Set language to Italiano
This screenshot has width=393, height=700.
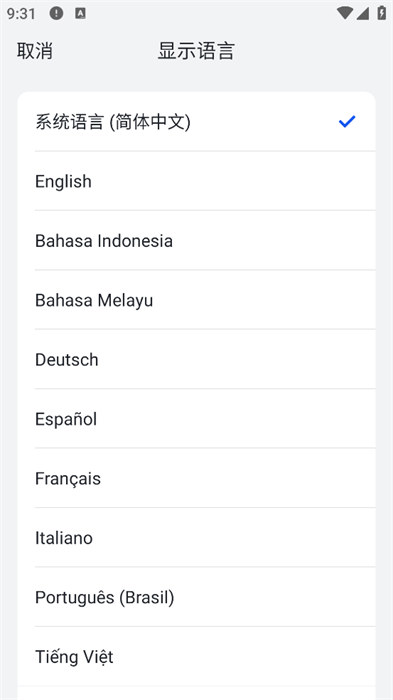[x=196, y=537]
